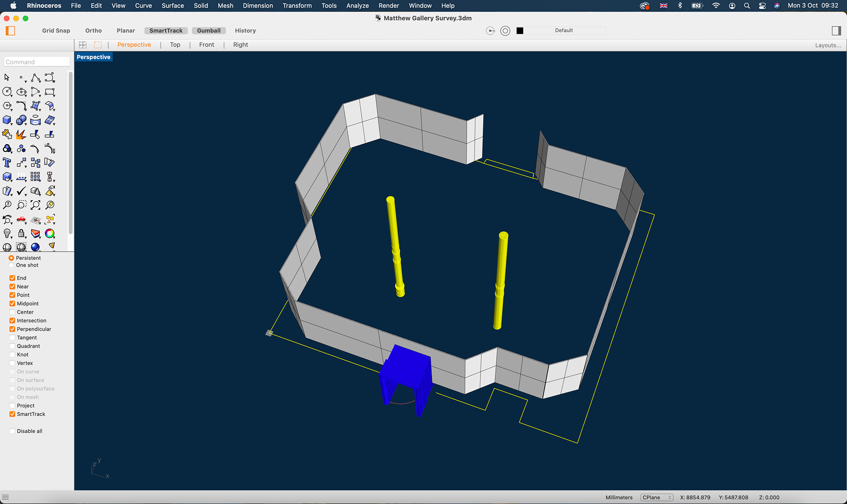Enable the Tangent object snap
Viewport: 847px width, 504px height.
[x=12, y=338]
